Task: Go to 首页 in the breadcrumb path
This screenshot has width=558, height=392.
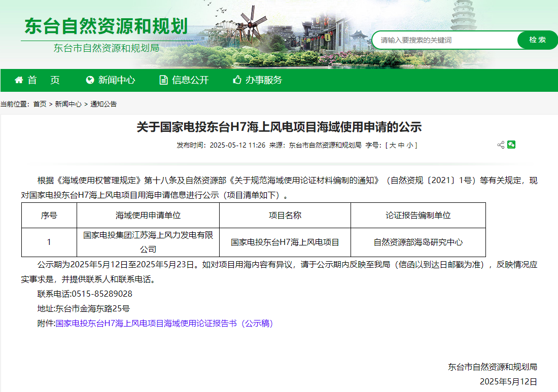Action: click(x=40, y=104)
